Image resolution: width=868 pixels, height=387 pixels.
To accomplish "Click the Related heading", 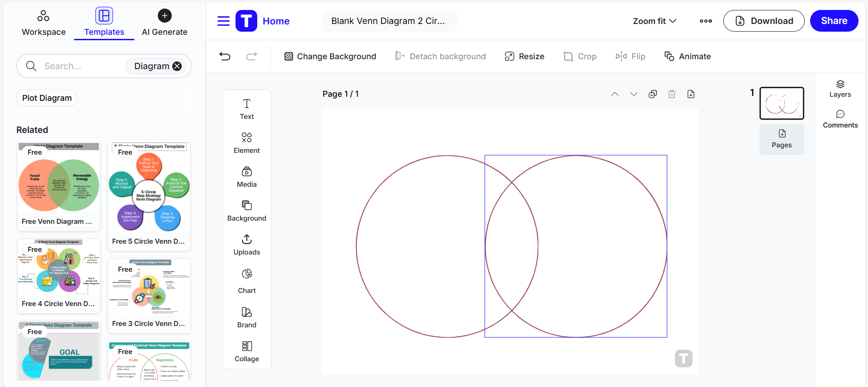I will (32, 130).
